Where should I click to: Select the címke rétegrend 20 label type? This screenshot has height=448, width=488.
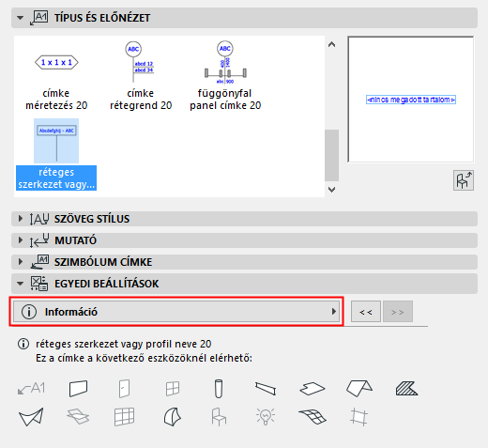pyautogui.click(x=141, y=75)
